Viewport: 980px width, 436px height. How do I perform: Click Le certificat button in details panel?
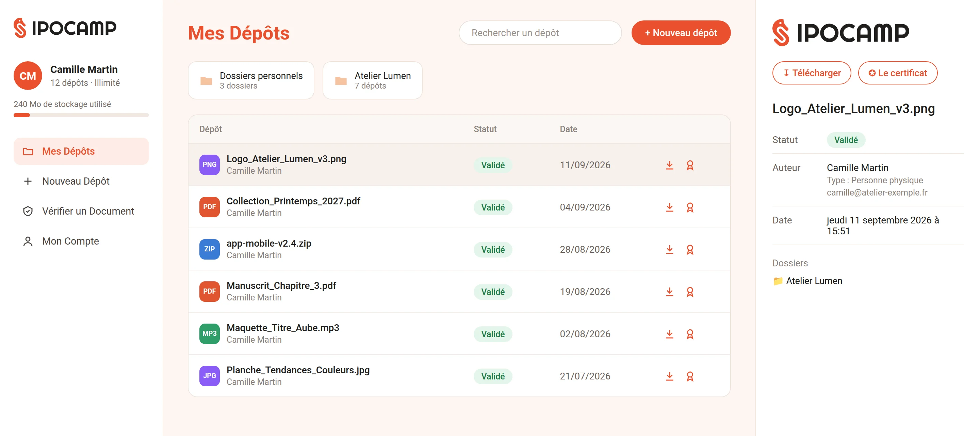[897, 73]
